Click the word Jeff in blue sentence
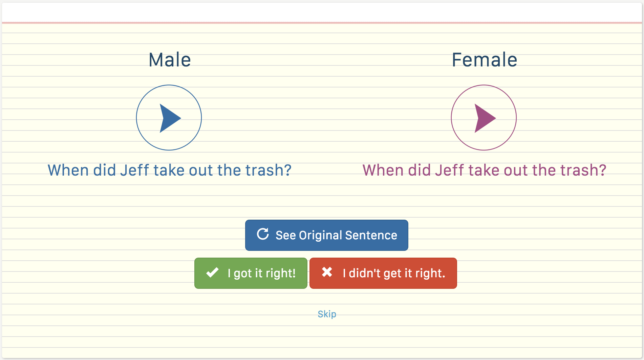The width and height of the screenshot is (644, 360). point(134,170)
